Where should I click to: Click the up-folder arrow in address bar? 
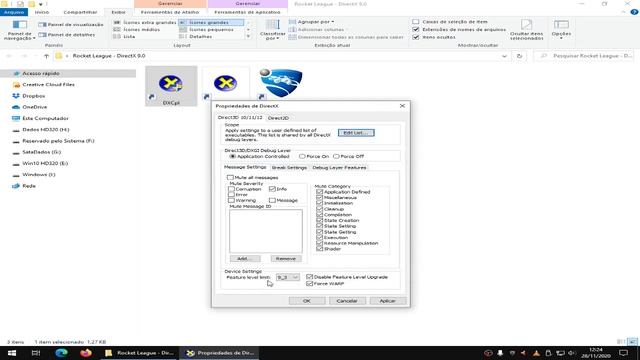coord(46,56)
